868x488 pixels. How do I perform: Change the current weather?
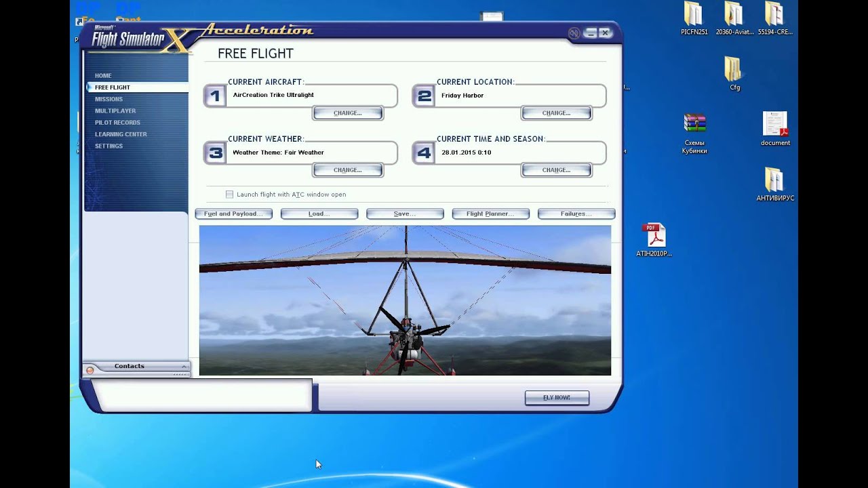[348, 170]
